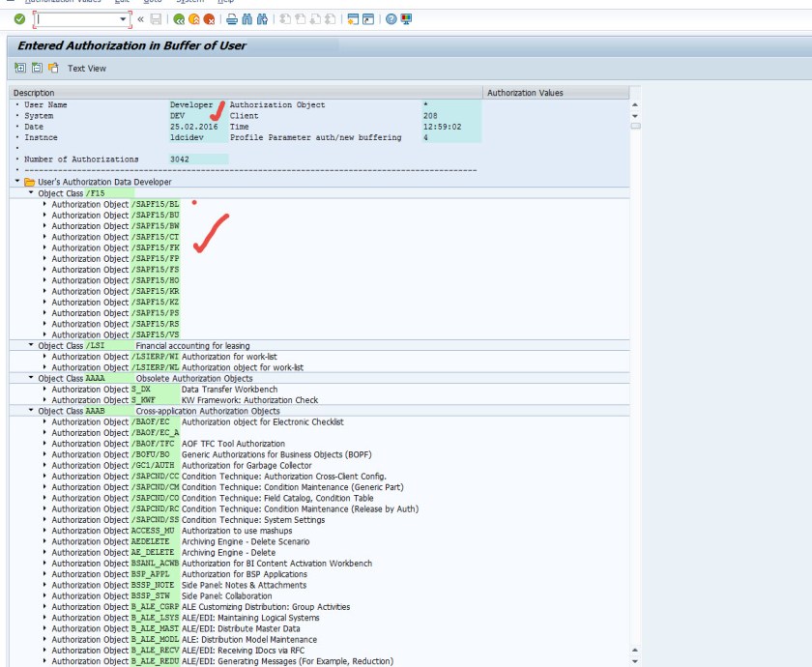
Task: Click the yellow Exit icon in toolbar
Action: pyautogui.click(x=194, y=19)
